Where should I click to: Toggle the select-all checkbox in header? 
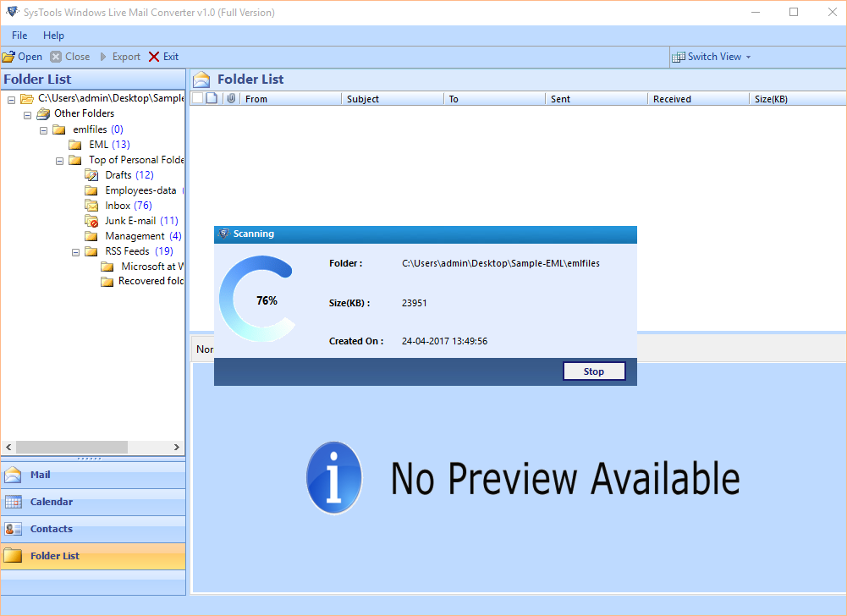(198, 98)
